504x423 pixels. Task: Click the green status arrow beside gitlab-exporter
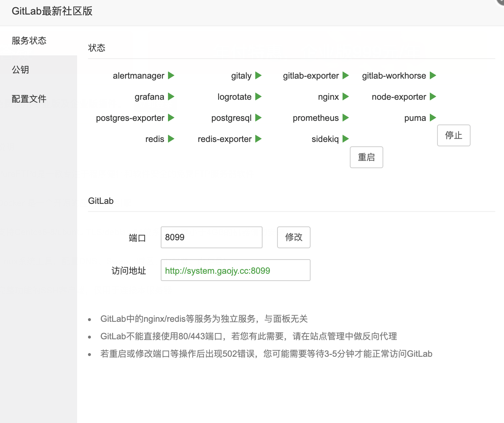[346, 76]
